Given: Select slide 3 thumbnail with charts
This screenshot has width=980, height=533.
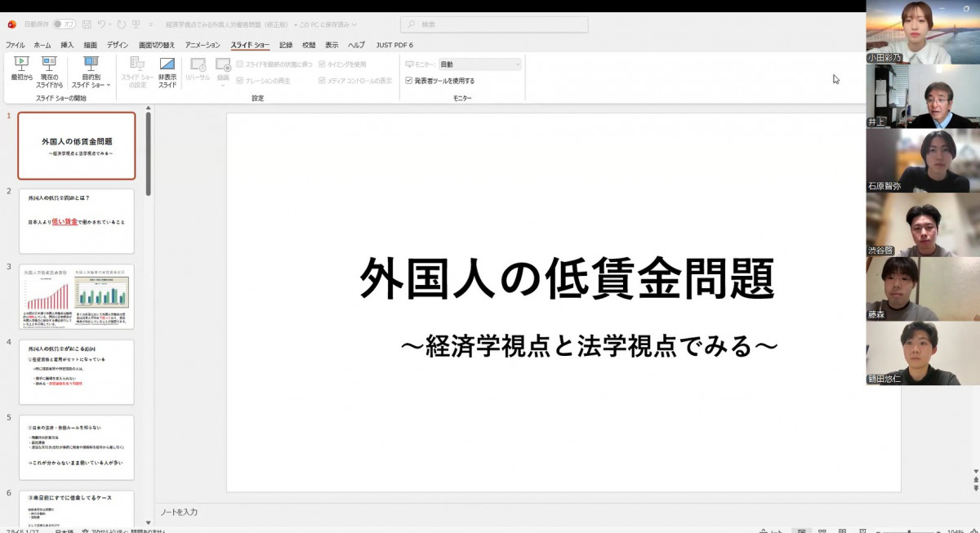Looking at the screenshot, I should [76, 297].
